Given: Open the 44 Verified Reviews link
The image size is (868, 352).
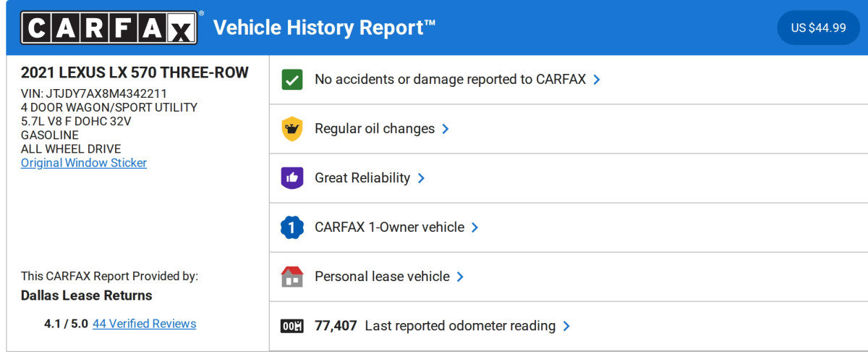Looking at the screenshot, I should pyautogui.click(x=144, y=324).
